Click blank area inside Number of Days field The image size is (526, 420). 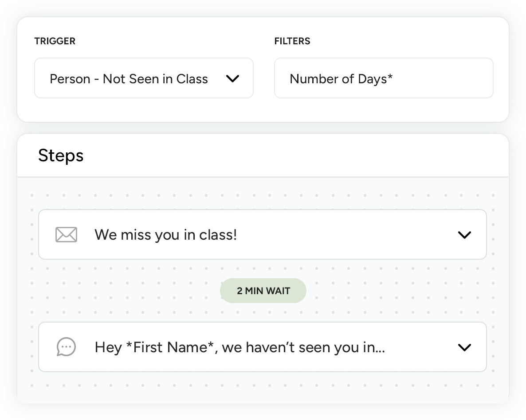pyautogui.click(x=444, y=79)
